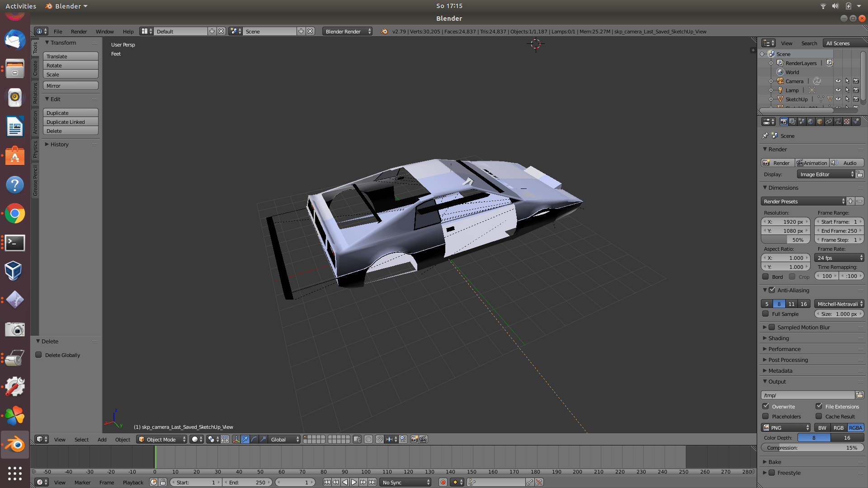The image size is (868, 488).
Task: Toggle proportional editing icon in viewport header
Action: pos(368,439)
